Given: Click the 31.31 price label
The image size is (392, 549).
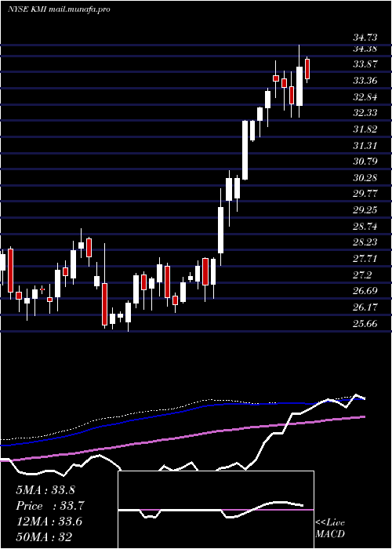Looking at the screenshot, I should pos(365,145).
